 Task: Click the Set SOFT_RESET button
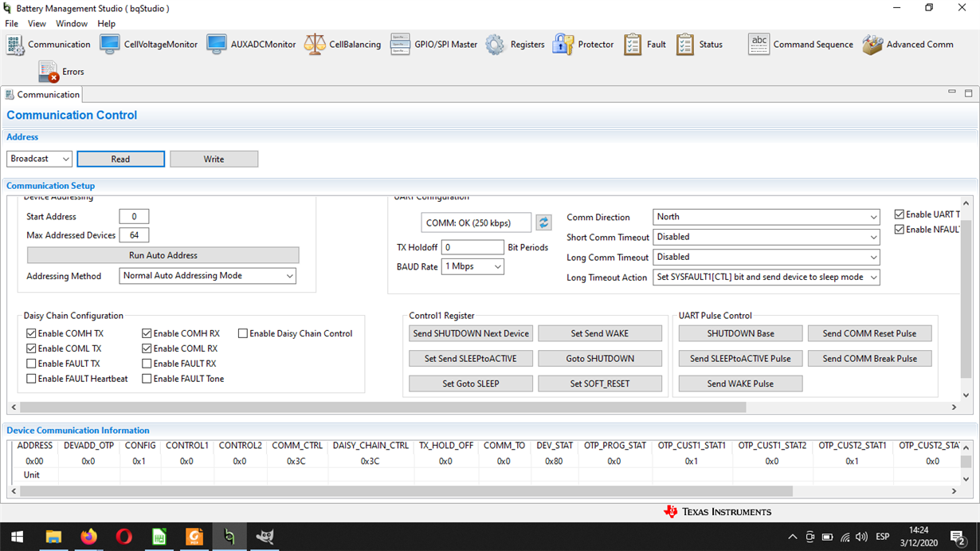[600, 384]
